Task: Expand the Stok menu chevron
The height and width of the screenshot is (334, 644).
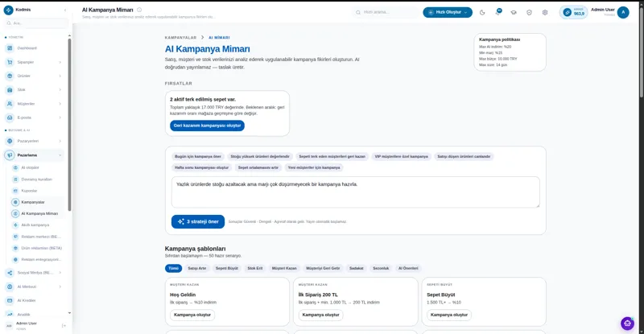Action: pos(60,90)
